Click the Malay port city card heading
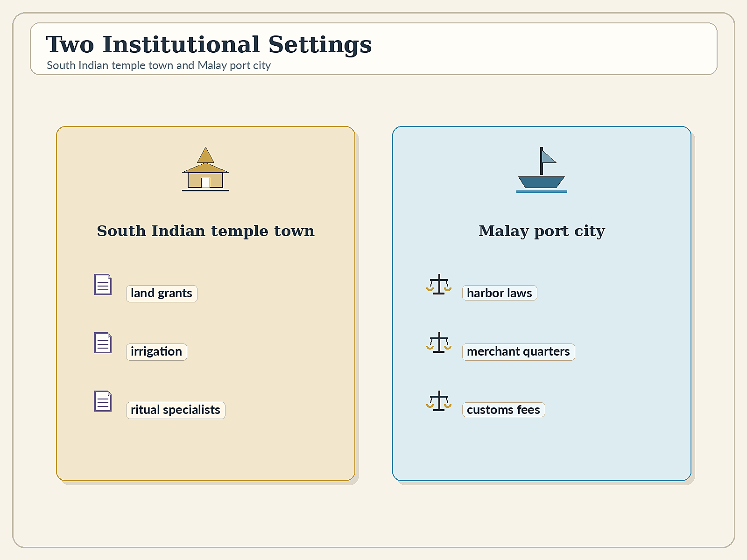Image resolution: width=747 pixels, height=560 pixels. tap(542, 231)
